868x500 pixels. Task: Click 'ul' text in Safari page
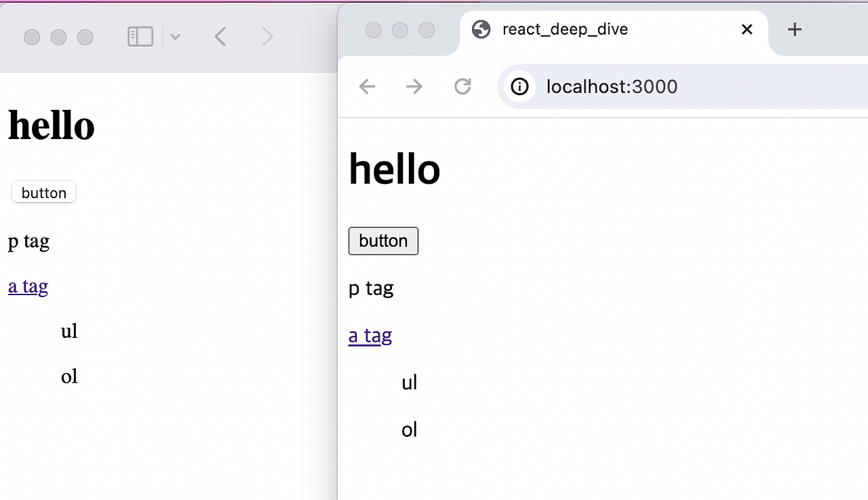pyautogui.click(x=69, y=331)
